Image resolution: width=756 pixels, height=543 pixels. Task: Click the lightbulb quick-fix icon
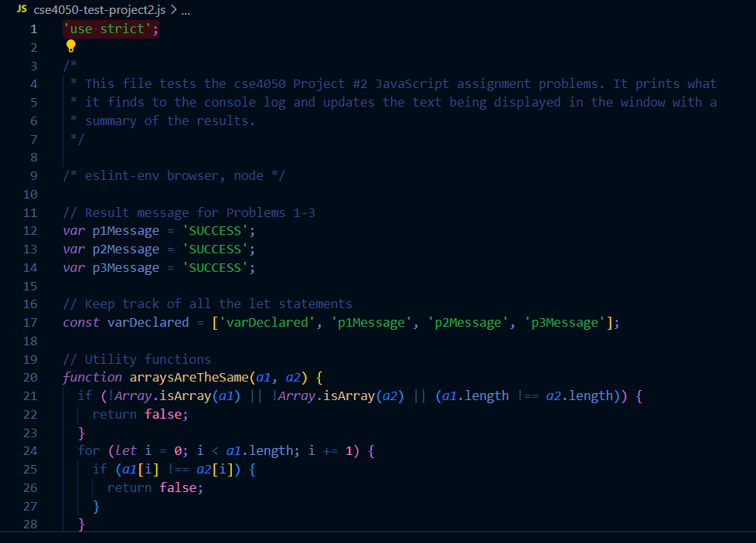71,46
